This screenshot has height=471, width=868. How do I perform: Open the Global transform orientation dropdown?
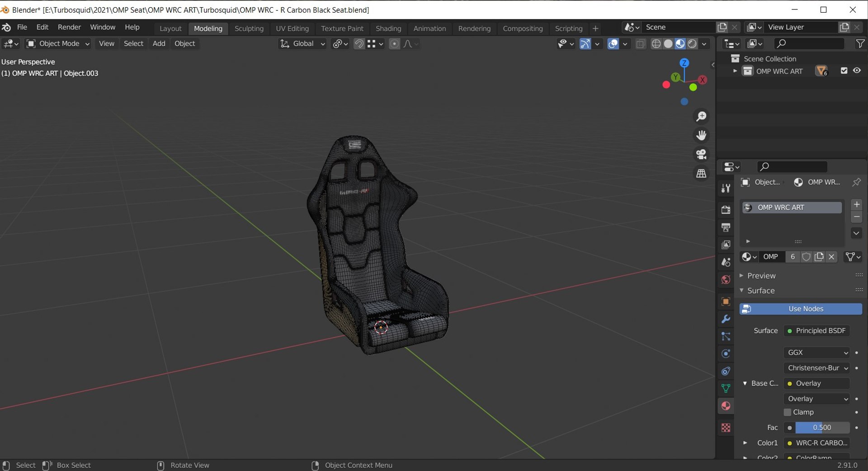point(302,43)
